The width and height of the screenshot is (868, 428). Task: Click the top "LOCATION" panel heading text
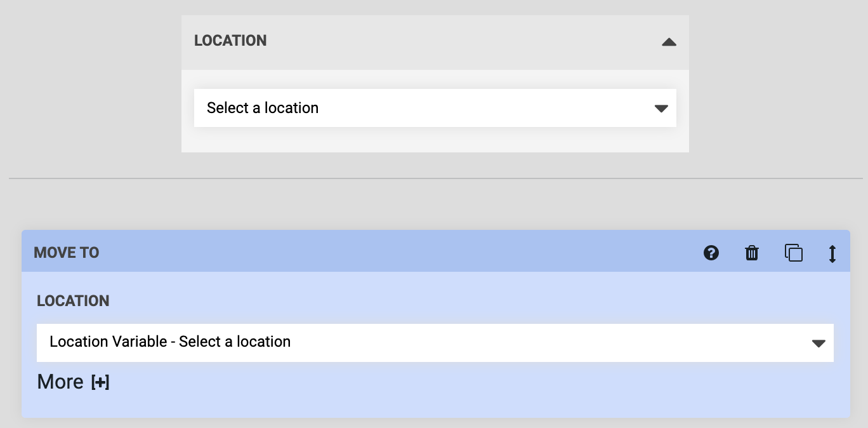(230, 41)
